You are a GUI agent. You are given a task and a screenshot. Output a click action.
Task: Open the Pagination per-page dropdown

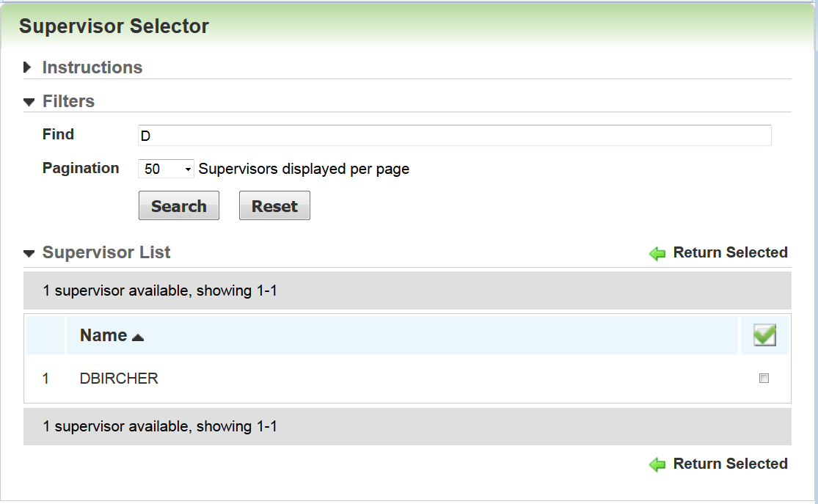pos(166,169)
